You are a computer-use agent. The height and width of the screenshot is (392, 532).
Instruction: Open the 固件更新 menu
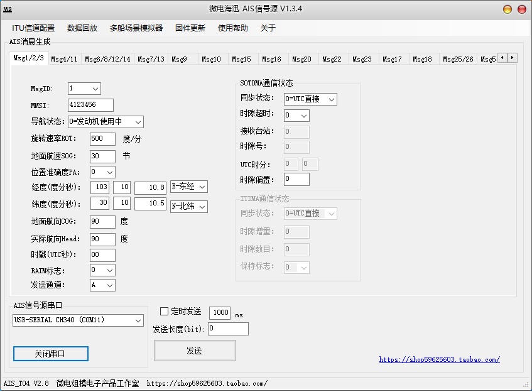190,28
